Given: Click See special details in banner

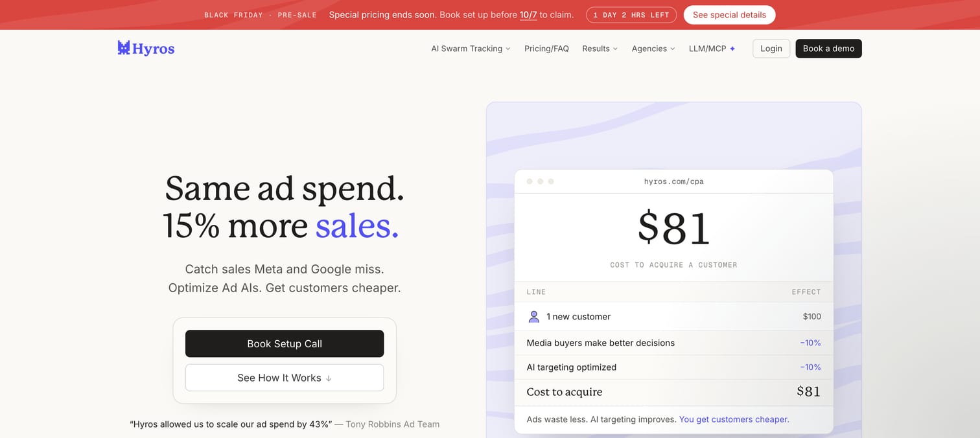Looking at the screenshot, I should pos(729,15).
